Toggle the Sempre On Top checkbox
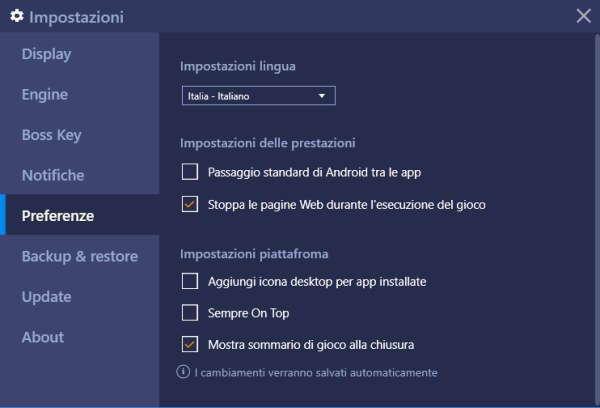 pos(190,313)
